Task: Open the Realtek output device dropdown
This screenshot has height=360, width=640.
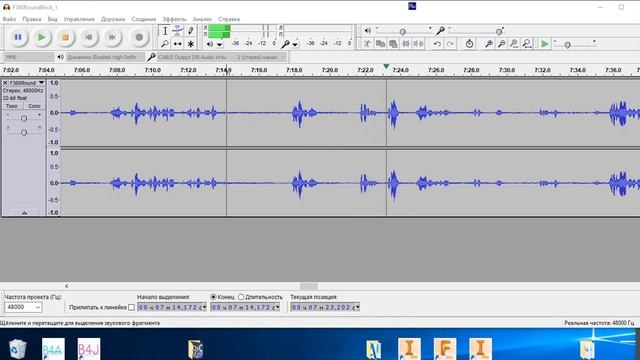Action: click(105, 57)
